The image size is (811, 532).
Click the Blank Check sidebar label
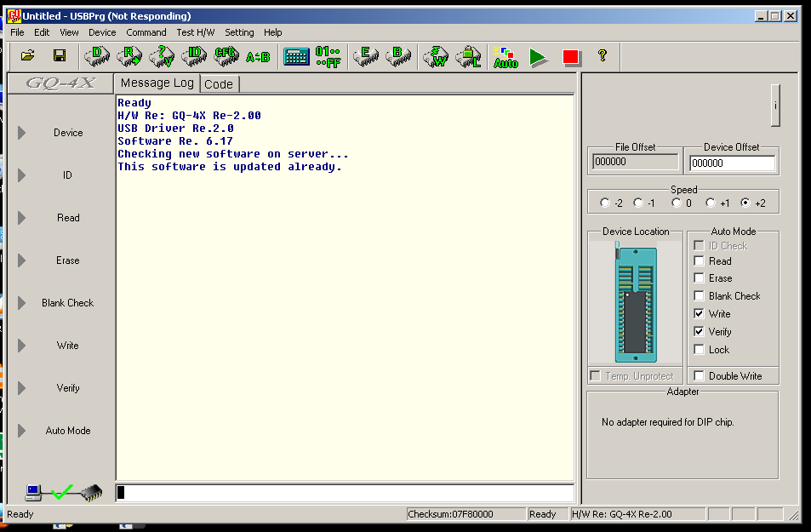(68, 303)
